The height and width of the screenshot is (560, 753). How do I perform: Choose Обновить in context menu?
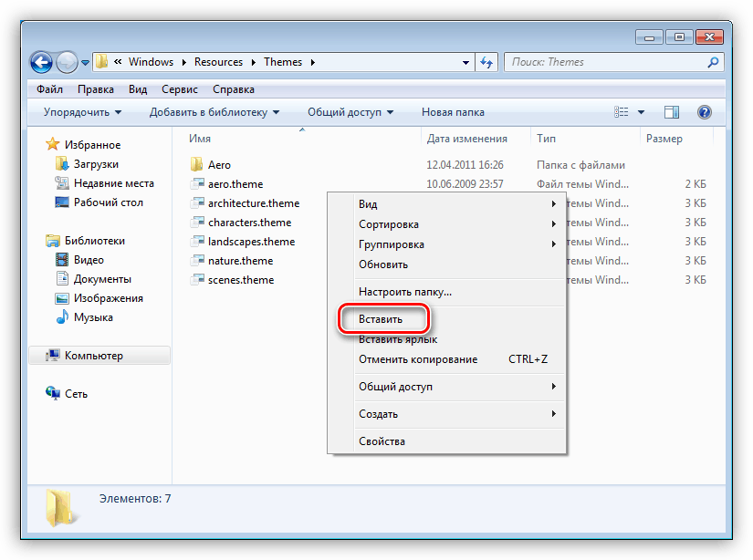(x=446, y=264)
